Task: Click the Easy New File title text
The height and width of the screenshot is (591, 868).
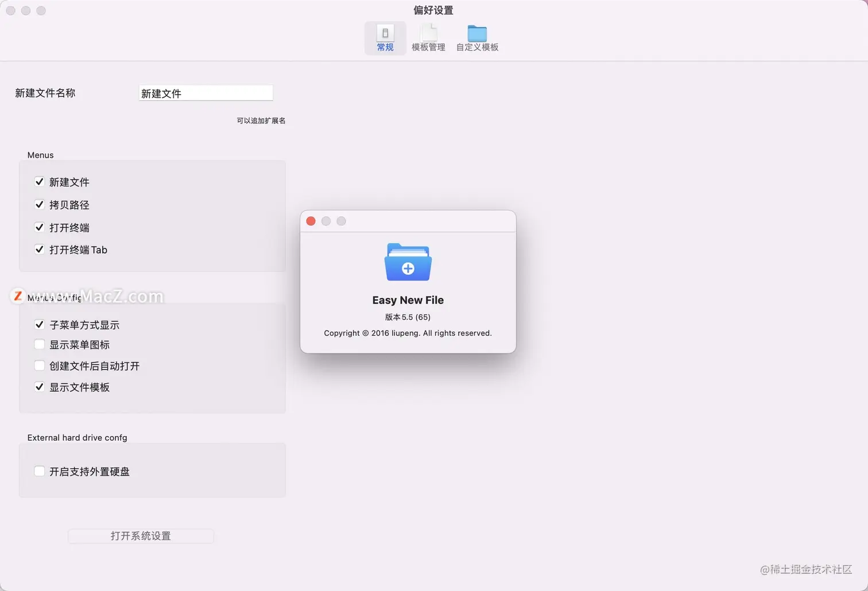Action: click(408, 300)
